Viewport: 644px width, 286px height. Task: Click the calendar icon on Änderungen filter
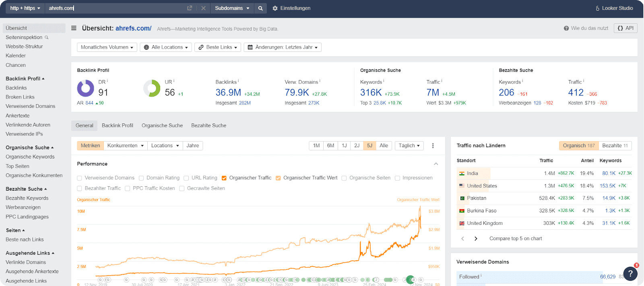tap(250, 47)
